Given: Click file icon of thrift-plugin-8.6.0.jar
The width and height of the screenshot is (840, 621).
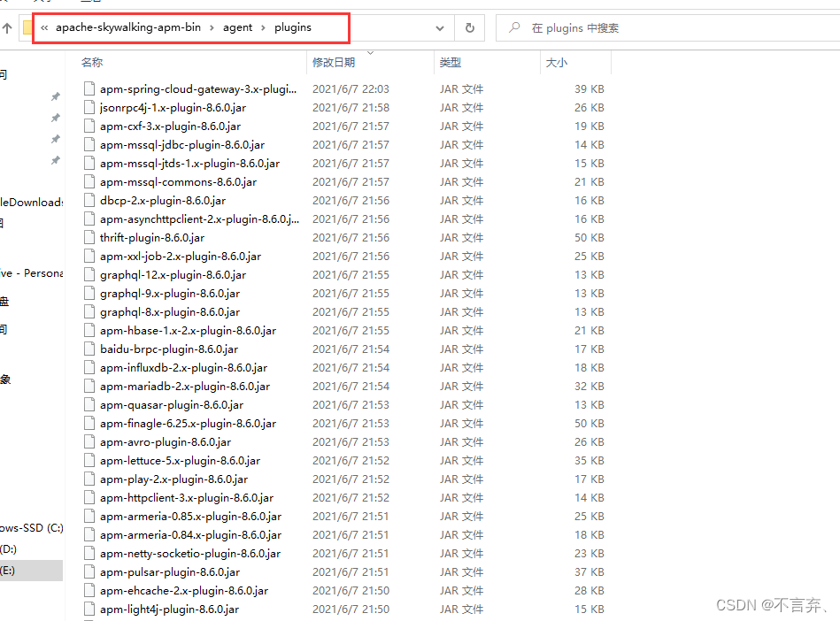Looking at the screenshot, I should pos(89,238).
